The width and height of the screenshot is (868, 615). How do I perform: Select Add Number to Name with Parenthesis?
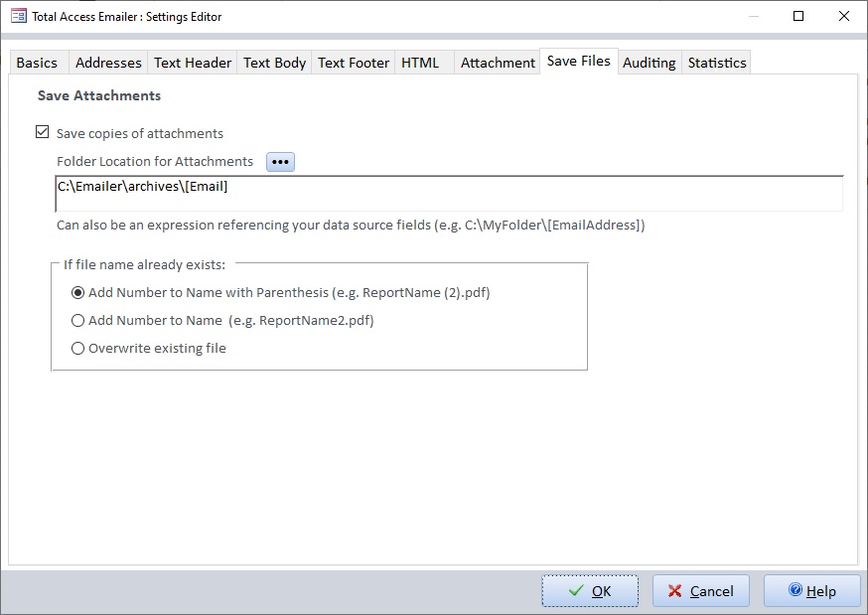(78, 293)
